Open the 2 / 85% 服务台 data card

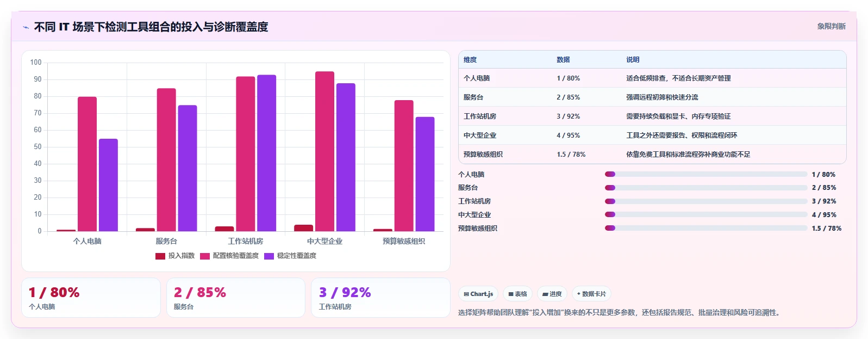coord(236,298)
